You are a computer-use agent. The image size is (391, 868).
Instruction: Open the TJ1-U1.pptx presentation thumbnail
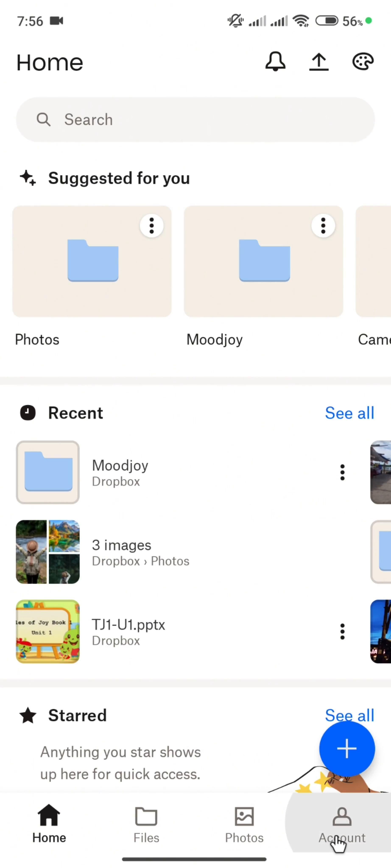[x=48, y=632]
